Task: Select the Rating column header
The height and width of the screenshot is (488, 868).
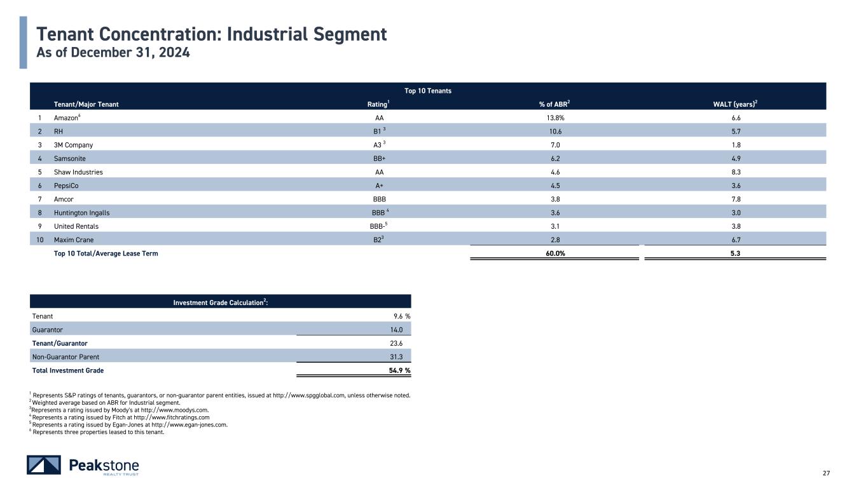Action: 379,104
